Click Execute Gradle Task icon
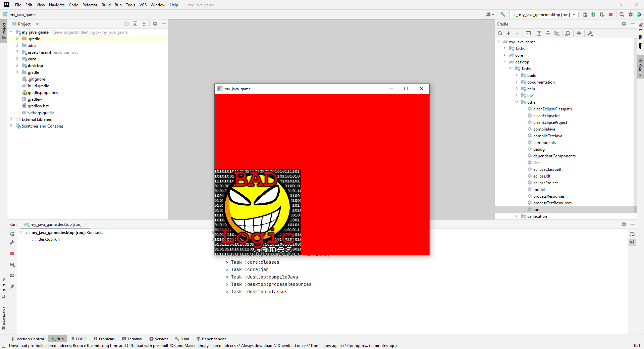The height and width of the screenshot is (349, 644). pyautogui.click(x=528, y=33)
